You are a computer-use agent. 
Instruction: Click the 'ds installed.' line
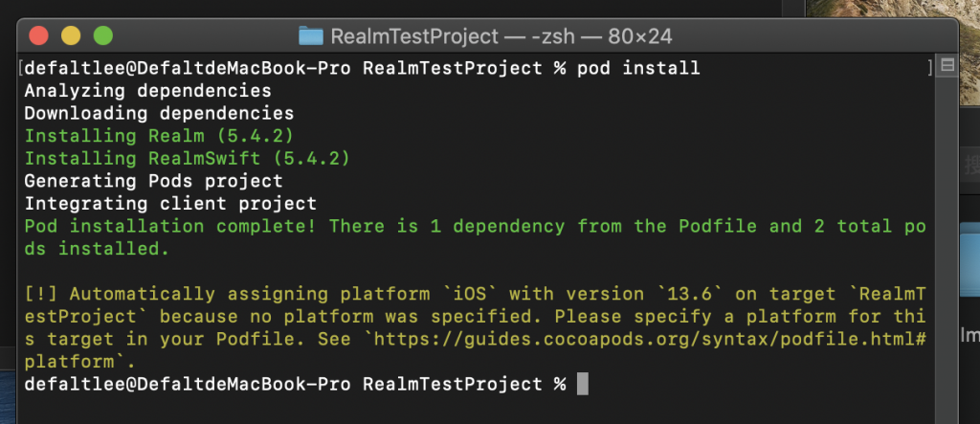(97, 249)
